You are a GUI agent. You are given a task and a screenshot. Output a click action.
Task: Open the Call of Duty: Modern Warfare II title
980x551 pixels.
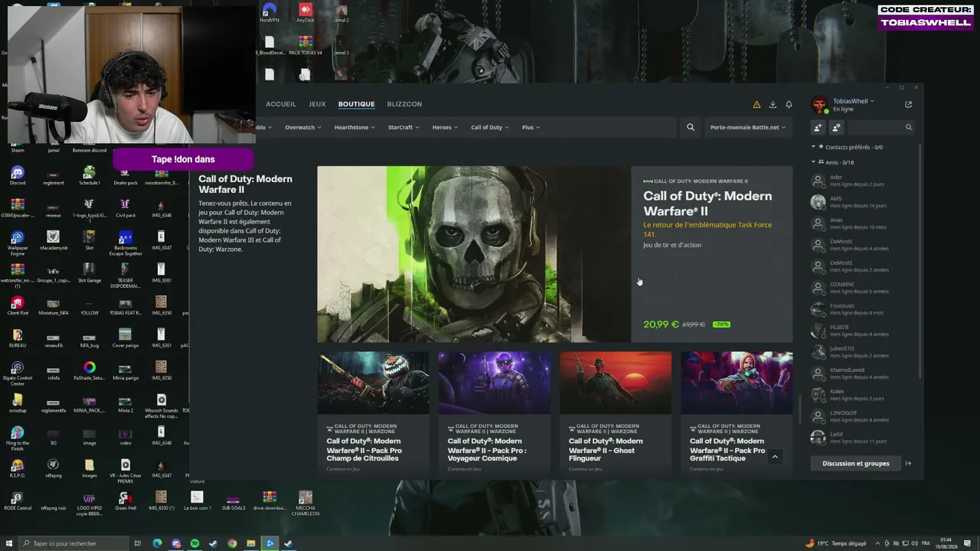coord(707,204)
